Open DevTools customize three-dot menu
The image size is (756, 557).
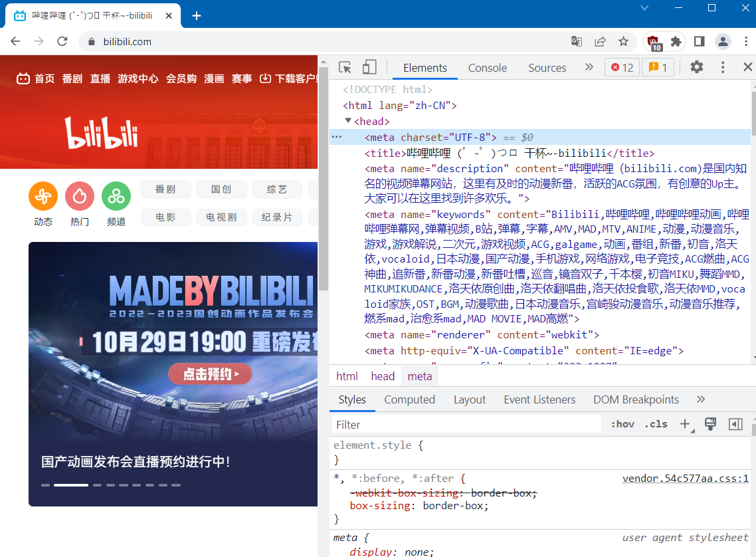pyautogui.click(x=722, y=67)
